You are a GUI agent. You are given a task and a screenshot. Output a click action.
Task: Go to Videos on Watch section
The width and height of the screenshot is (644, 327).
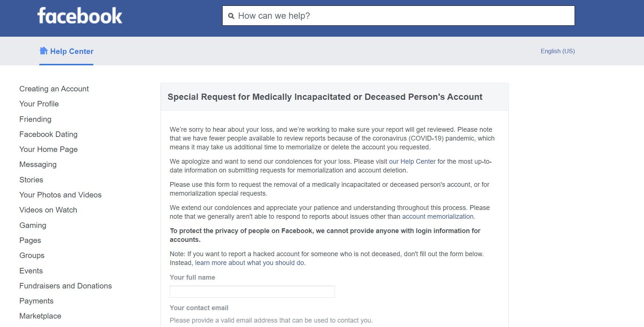tap(48, 210)
